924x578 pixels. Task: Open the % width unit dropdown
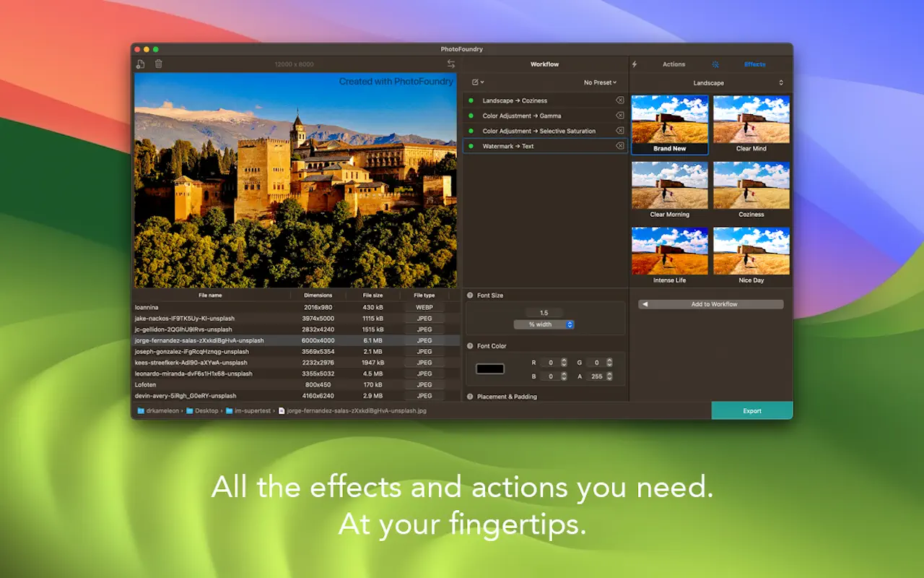coord(544,324)
